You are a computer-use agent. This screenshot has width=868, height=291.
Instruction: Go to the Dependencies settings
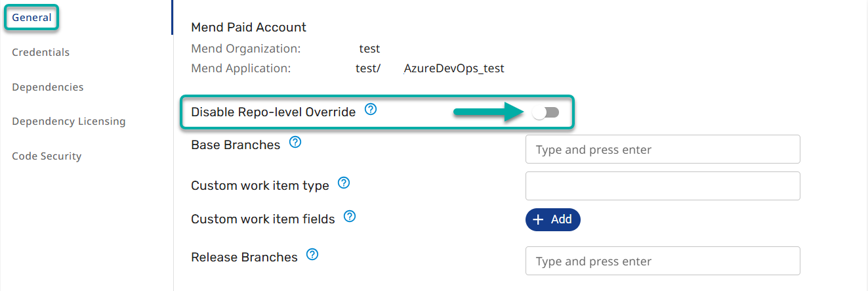48,87
